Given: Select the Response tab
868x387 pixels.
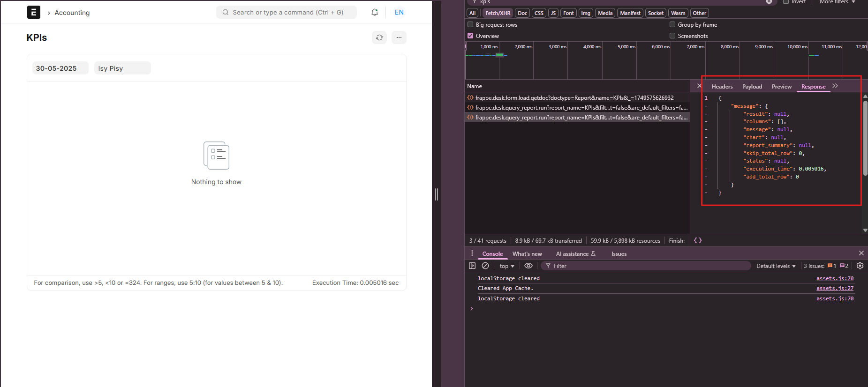Looking at the screenshot, I should [x=813, y=87].
